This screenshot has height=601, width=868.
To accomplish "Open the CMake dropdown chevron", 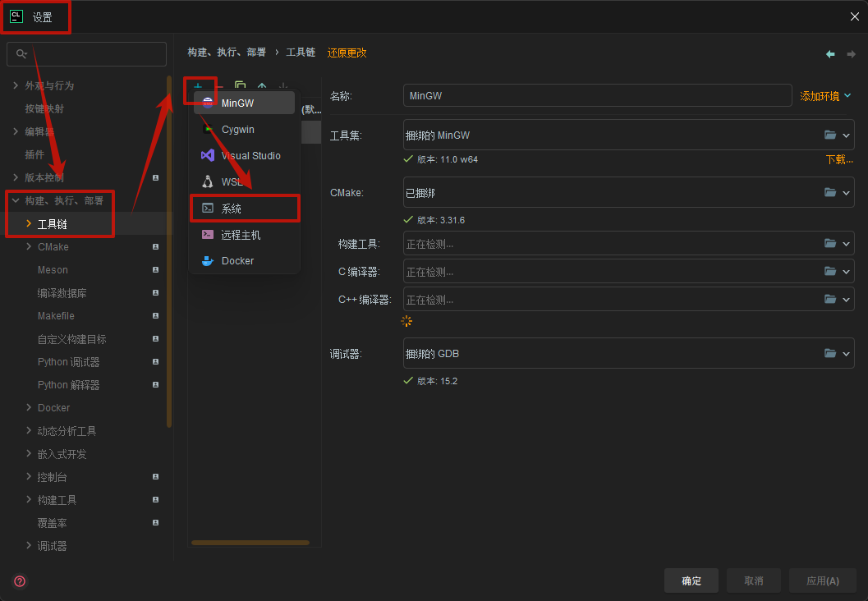I will click(x=846, y=193).
